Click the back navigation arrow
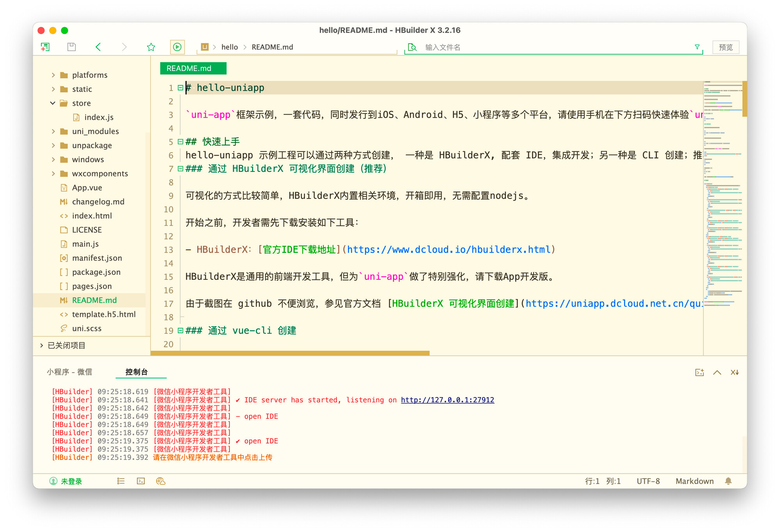Screen dimensions: 780x532 (x=98, y=47)
